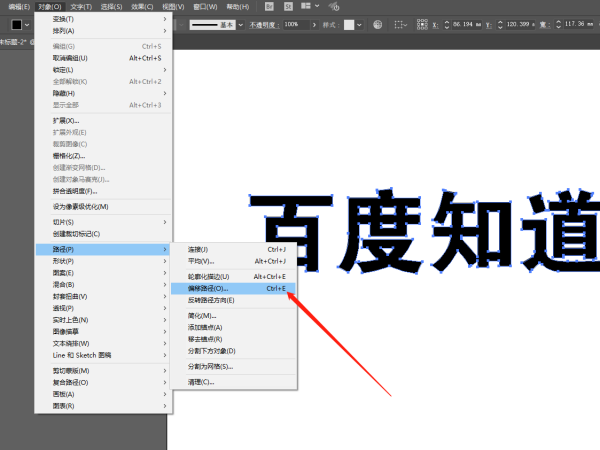The height and width of the screenshot is (450, 600).
Task: Open the 对象(O) menu
Action: point(50,7)
